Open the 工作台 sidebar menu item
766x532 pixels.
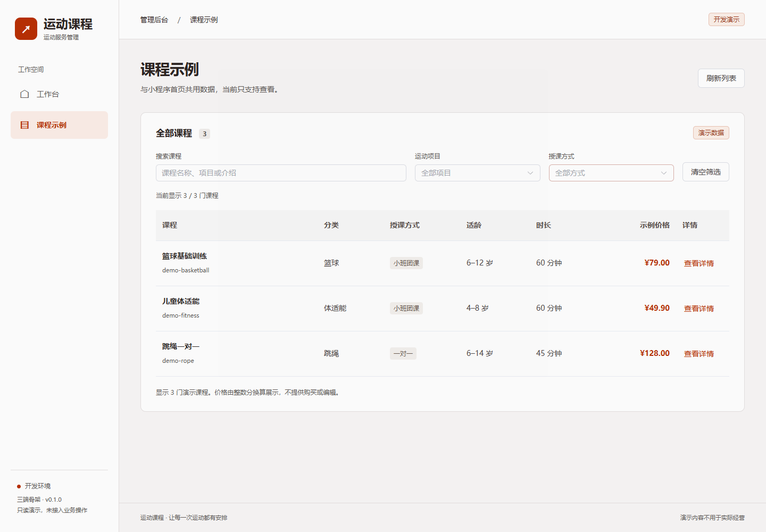pyautogui.click(x=59, y=94)
